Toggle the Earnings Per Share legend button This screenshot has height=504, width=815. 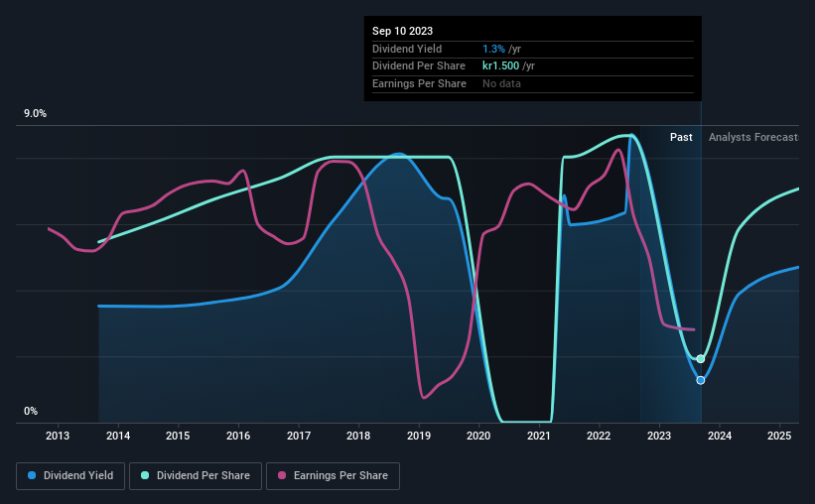point(333,476)
